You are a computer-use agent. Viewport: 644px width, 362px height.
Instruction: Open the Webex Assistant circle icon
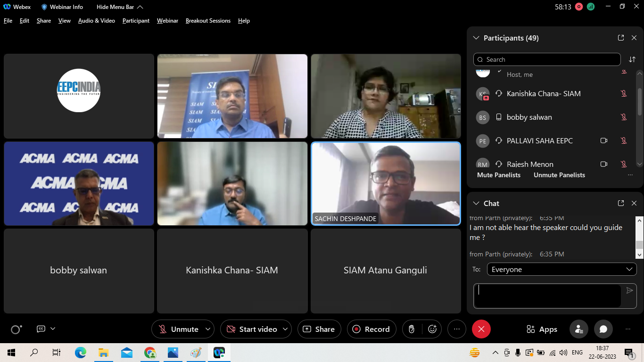click(16, 329)
